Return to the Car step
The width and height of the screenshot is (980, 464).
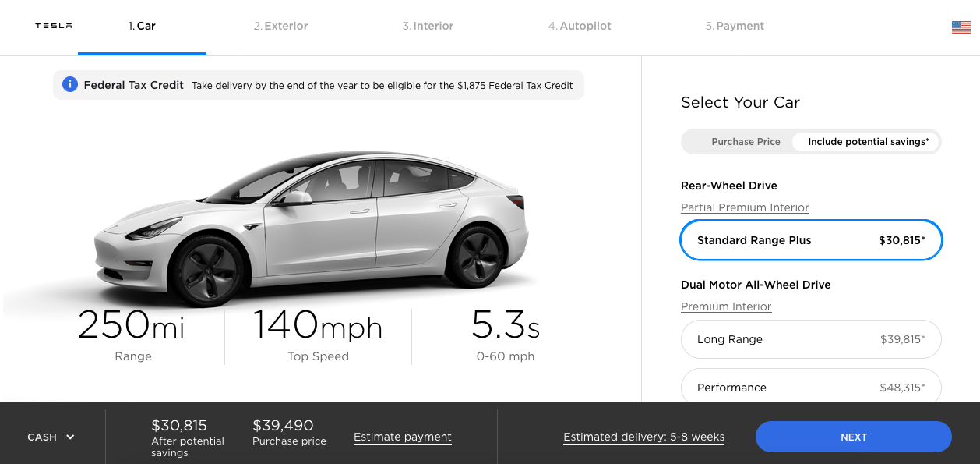coord(142,26)
